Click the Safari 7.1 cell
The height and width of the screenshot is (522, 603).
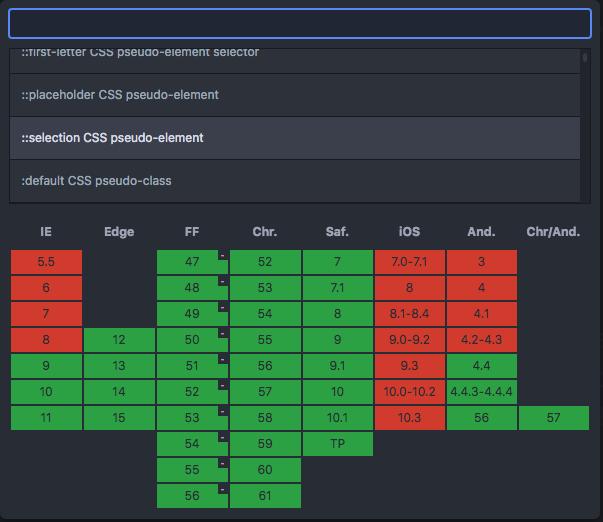pos(338,288)
